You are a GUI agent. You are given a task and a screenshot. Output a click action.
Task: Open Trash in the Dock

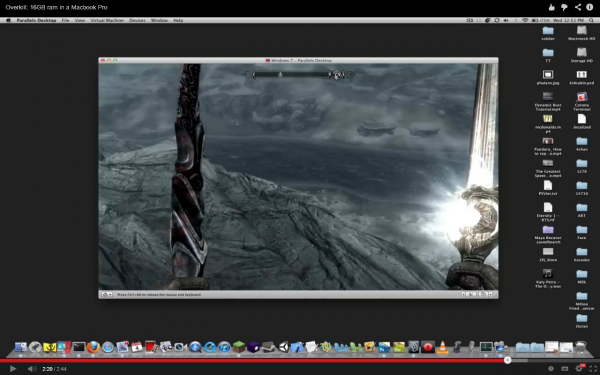(581, 347)
